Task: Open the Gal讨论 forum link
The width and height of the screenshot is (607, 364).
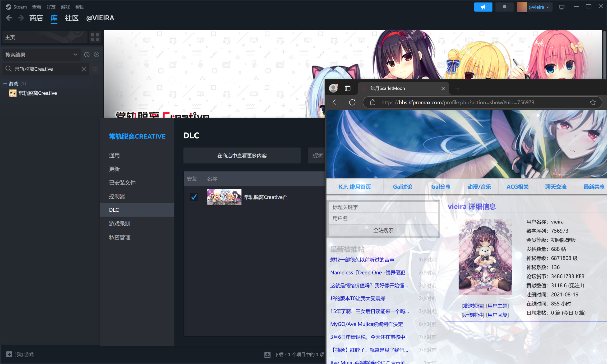Action: 402,187
